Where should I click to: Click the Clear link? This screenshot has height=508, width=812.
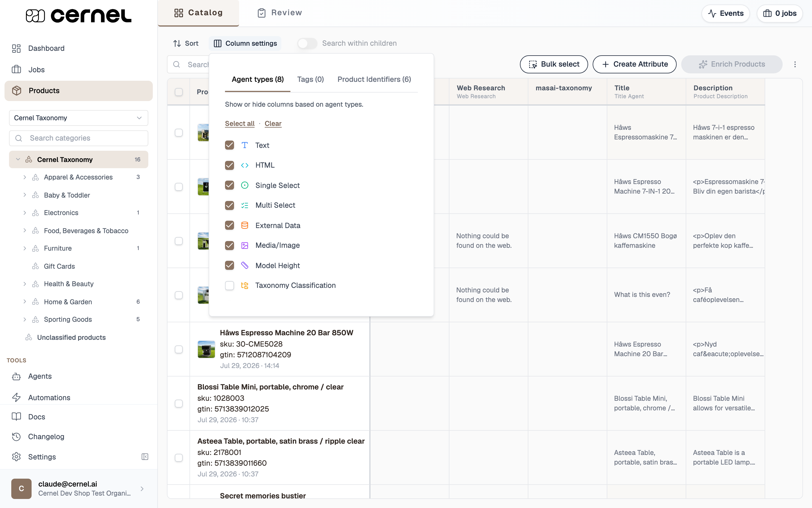[273, 124]
